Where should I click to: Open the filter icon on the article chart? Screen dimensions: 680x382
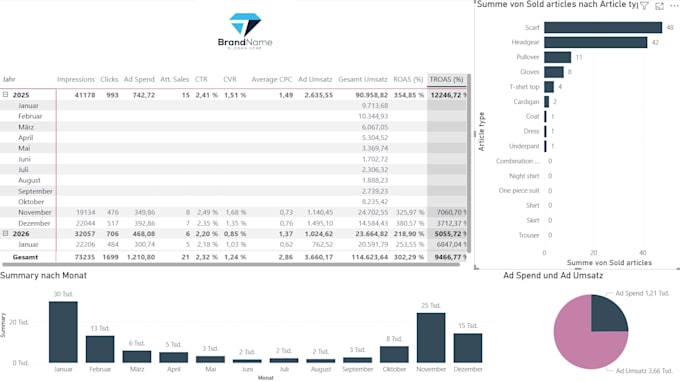[x=644, y=6]
